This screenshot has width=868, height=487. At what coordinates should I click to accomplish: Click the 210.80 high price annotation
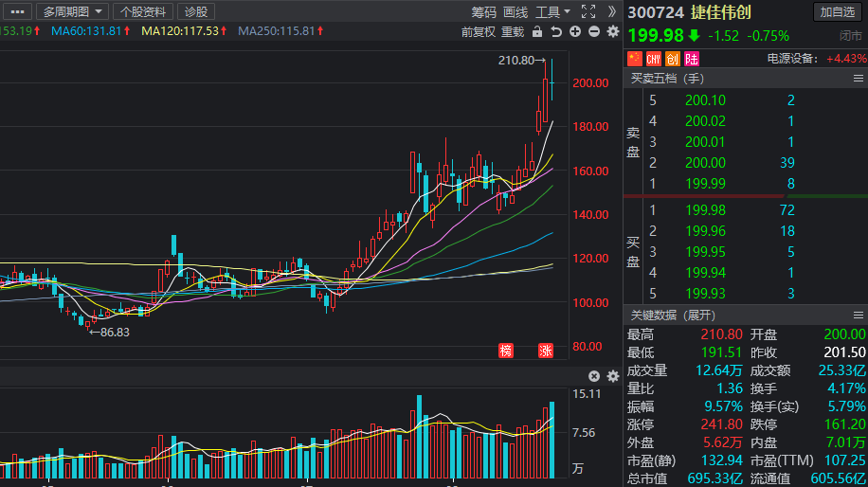pyautogui.click(x=521, y=61)
